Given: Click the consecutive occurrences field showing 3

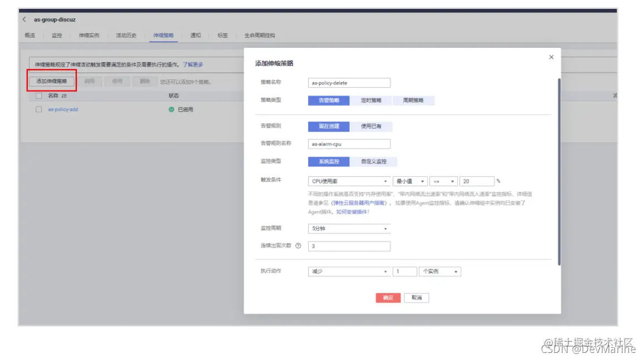Looking at the screenshot, I should [x=349, y=246].
